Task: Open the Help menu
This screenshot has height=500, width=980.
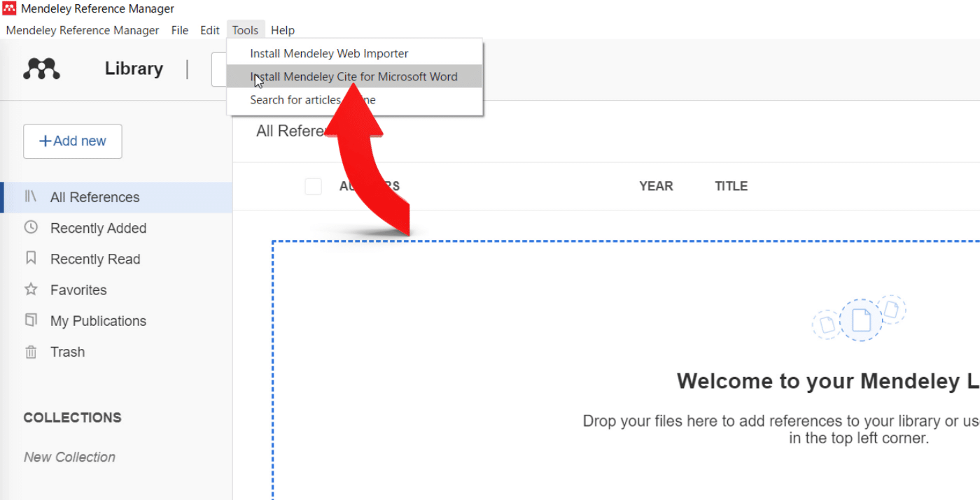Action: pyautogui.click(x=283, y=30)
